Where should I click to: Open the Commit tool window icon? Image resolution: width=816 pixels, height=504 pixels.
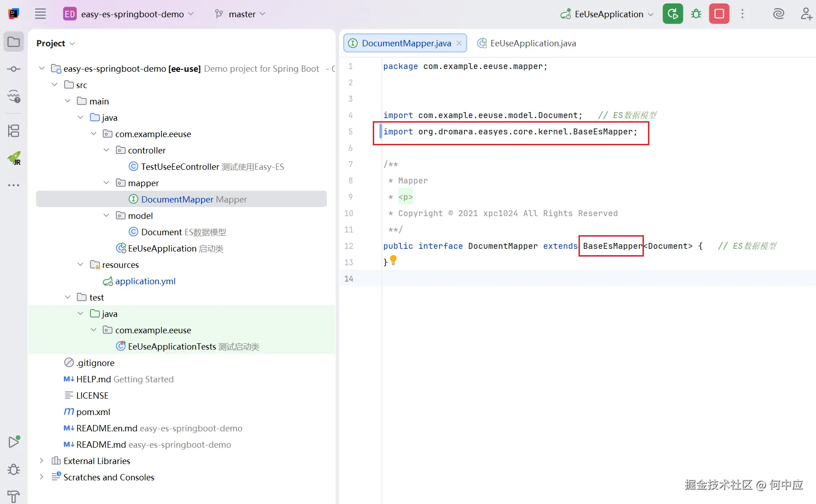pos(14,69)
